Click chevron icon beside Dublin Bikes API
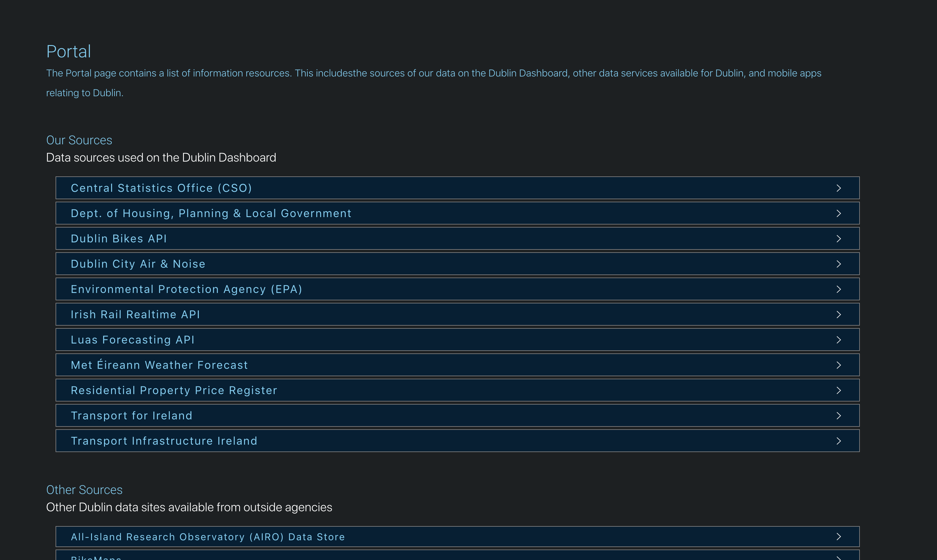 pyautogui.click(x=839, y=238)
